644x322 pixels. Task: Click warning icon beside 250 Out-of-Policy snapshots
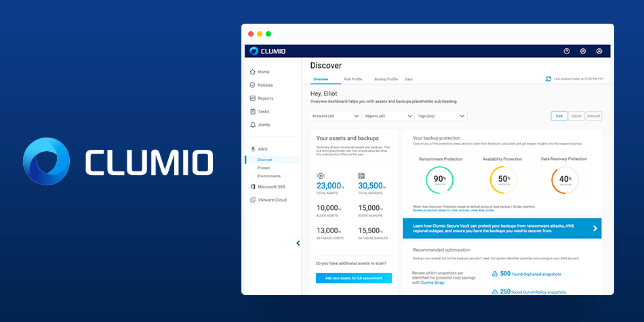495,291
